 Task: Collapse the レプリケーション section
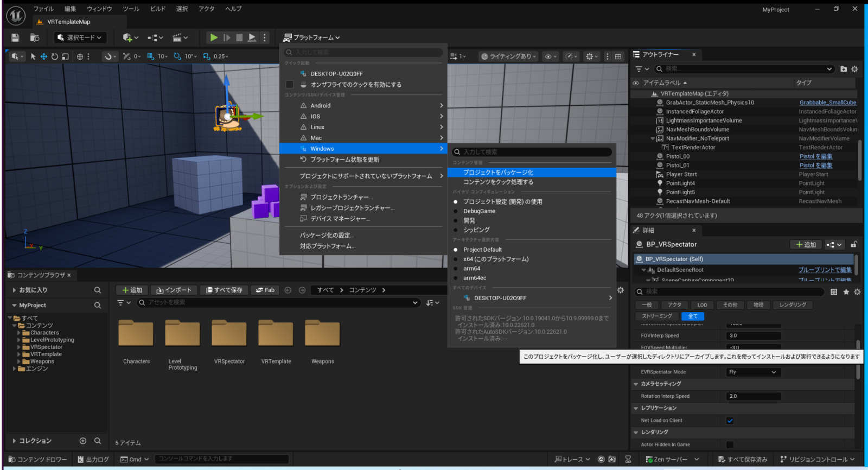click(636, 408)
